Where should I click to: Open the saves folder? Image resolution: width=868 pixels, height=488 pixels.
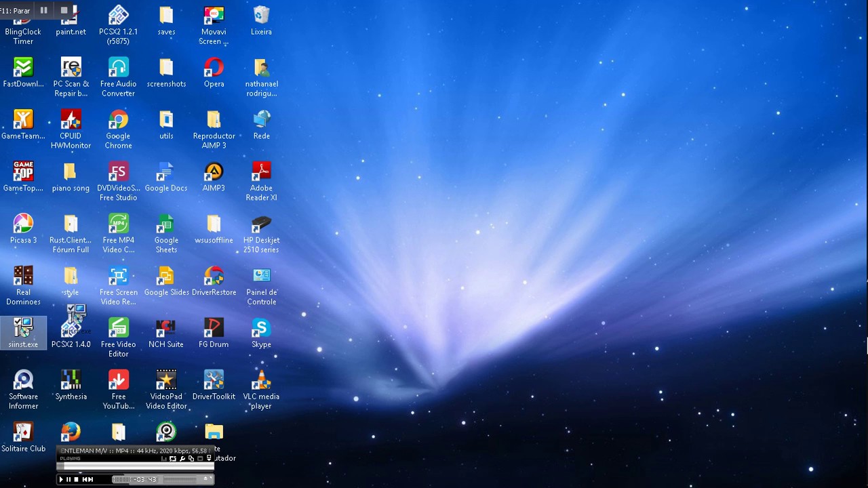coord(166,21)
